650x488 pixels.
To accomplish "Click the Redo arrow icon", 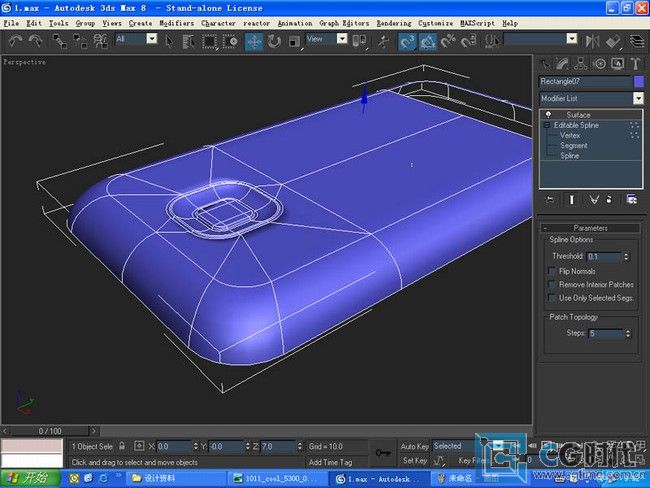I will coord(35,41).
